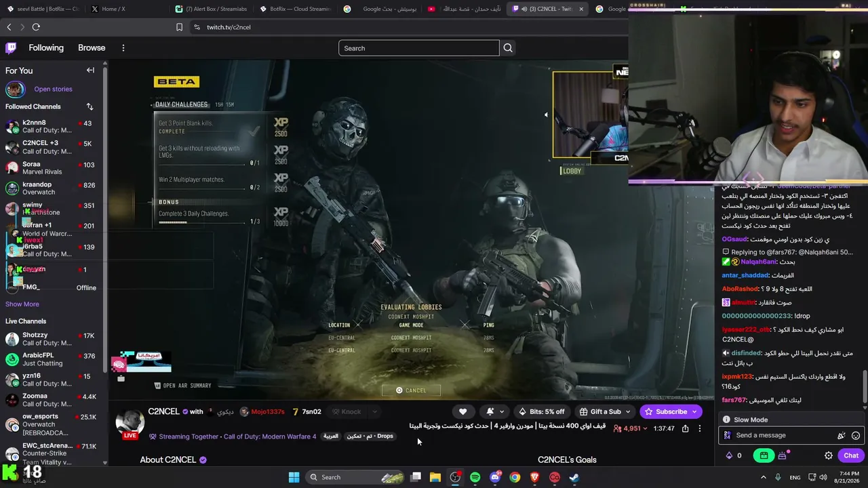This screenshot has height=488, width=868.
Task: Open Steam from the taskbar
Action: pos(574,477)
